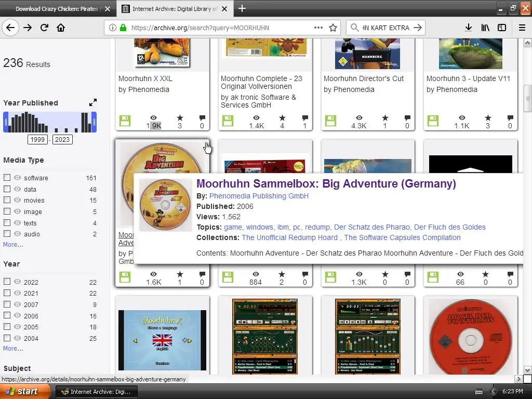Expand More media types link
Screen dimensions: 532x399
13,245
